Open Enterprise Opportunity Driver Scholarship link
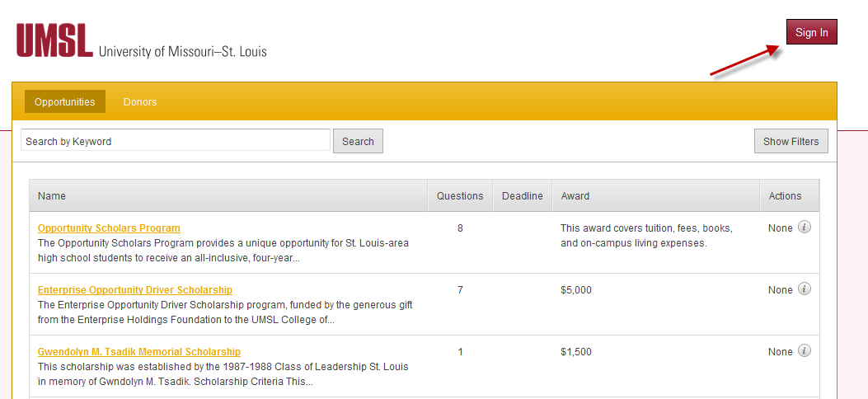The height and width of the screenshot is (399, 868). (135, 290)
